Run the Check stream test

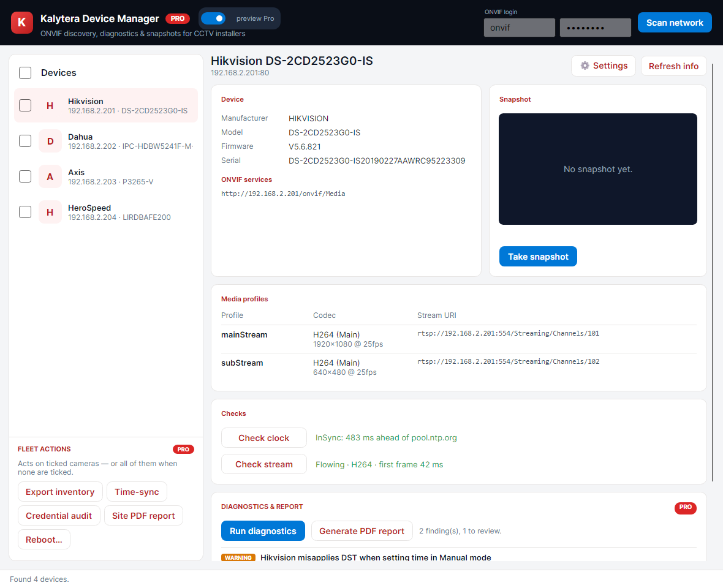(263, 464)
